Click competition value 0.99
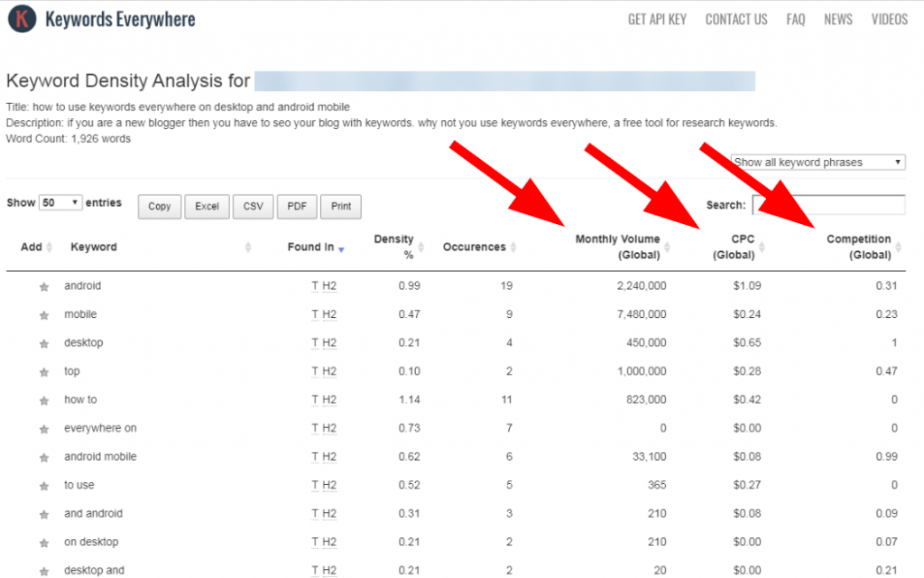The image size is (924, 578). (886, 456)
